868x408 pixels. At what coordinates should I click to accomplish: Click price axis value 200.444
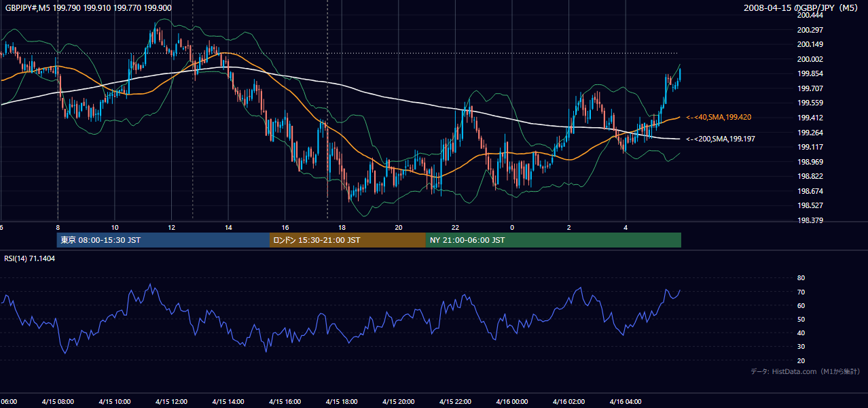pos(810,15)
